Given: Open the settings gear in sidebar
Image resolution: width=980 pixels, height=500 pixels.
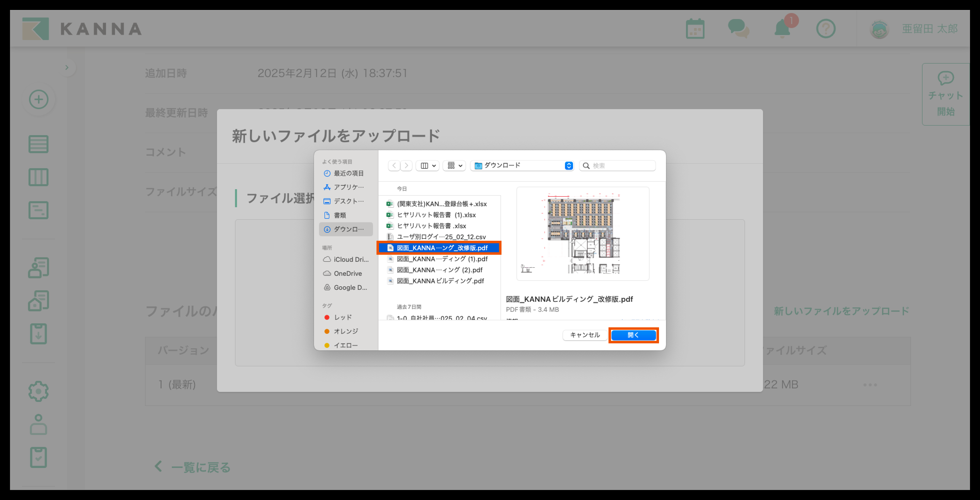Looking at the screenshot, I should (x=38, y=391).
